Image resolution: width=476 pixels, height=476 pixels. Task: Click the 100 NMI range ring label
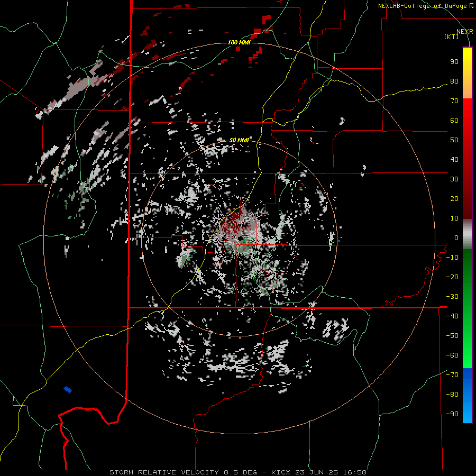[x=239, y=42]
